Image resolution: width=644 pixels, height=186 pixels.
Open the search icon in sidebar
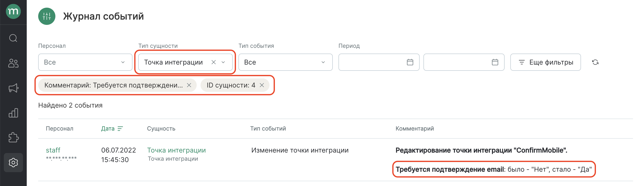pyautogui.click(x=13, y=38)
